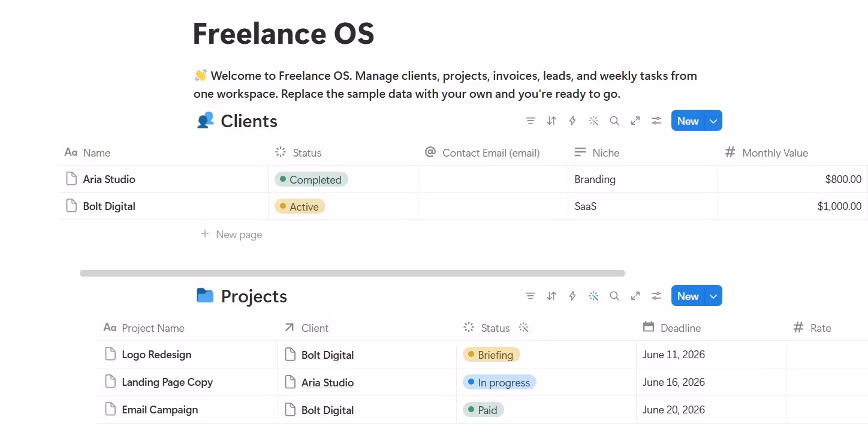Open filter icon in Projects toolbar

coord(530,296)
